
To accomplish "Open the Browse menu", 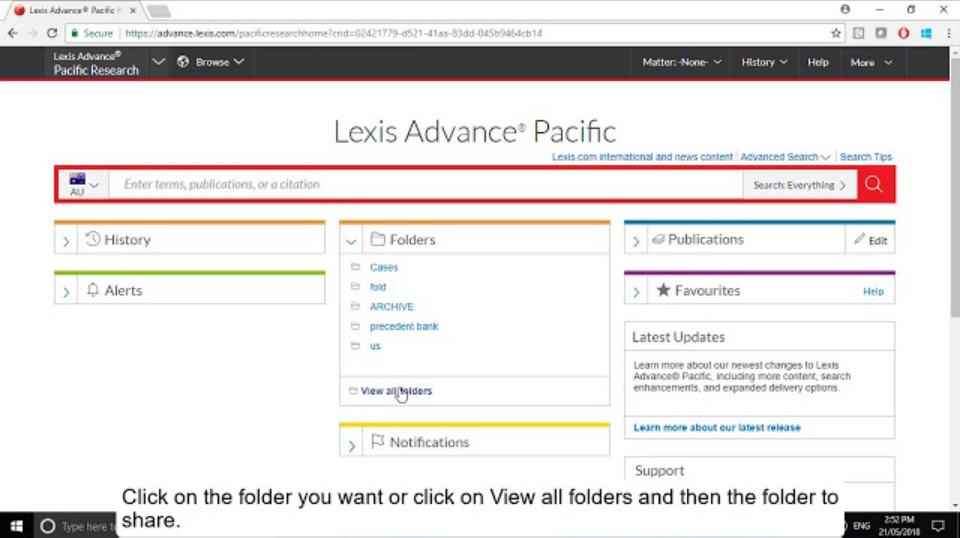I will coord(211,62).
